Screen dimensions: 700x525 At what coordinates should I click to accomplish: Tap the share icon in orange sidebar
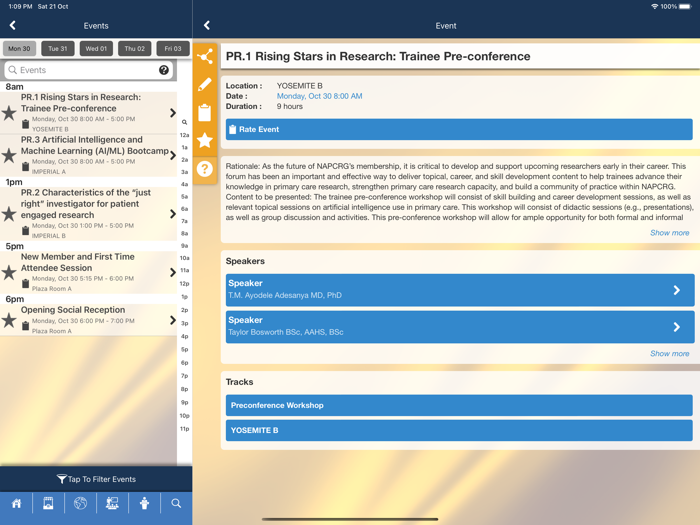tap(205, 57)
